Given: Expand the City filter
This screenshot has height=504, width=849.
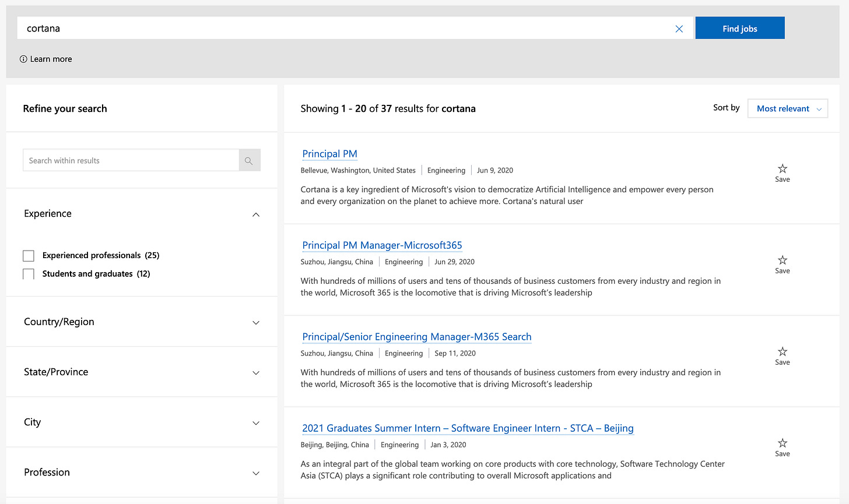Looking at the screenshot, I should pyautogui.click(x=255, y=423).
